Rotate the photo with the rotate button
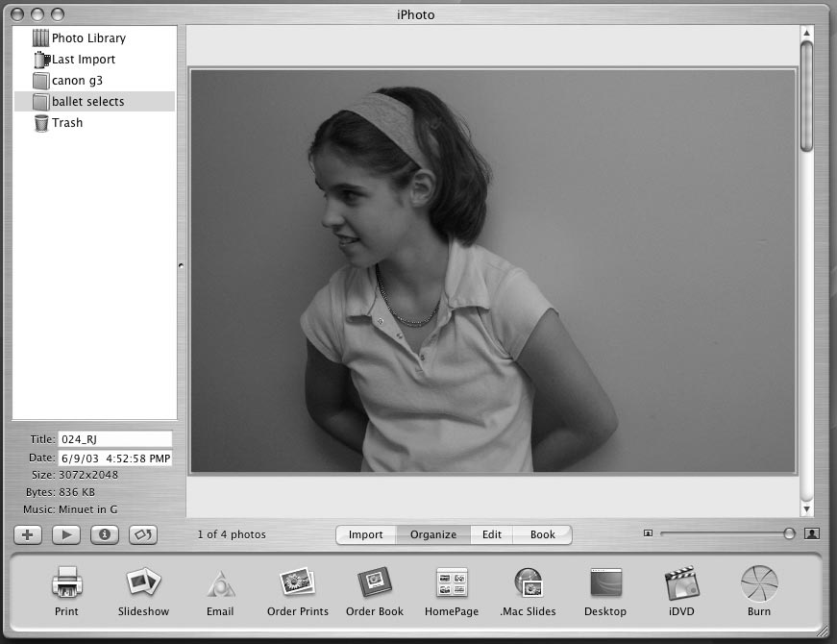 pos(143,534)
